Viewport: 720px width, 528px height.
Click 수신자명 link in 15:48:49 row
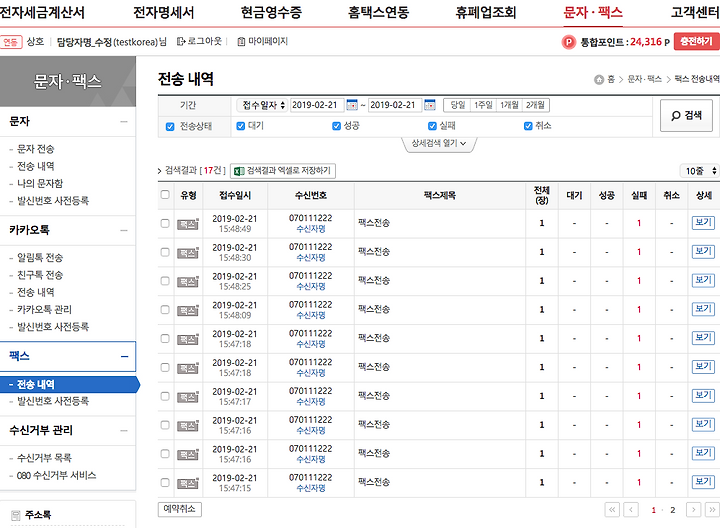311,229
